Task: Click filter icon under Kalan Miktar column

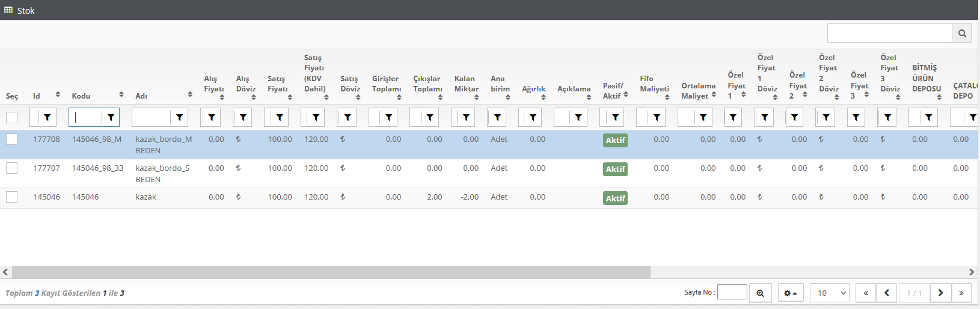Action: click(466, 118)
